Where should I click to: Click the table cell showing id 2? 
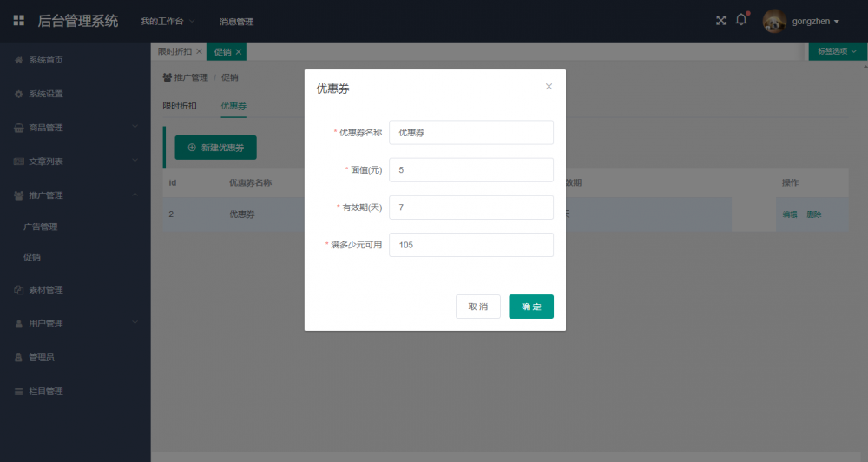pyautogui.click(x=171, y=214)
